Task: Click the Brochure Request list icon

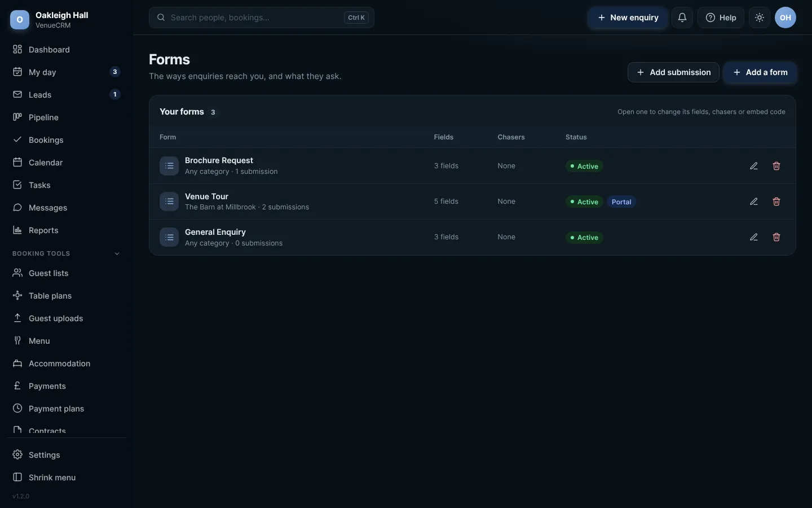Action: pyautogui.click(x=169, y=166)
